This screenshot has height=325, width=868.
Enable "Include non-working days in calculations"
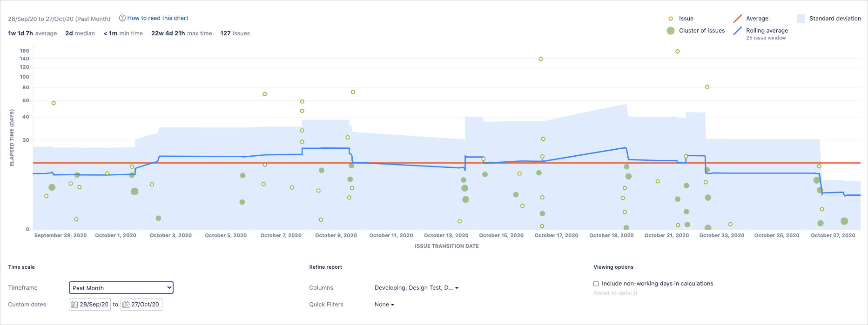pyautogui.click(x=596, y=283)
